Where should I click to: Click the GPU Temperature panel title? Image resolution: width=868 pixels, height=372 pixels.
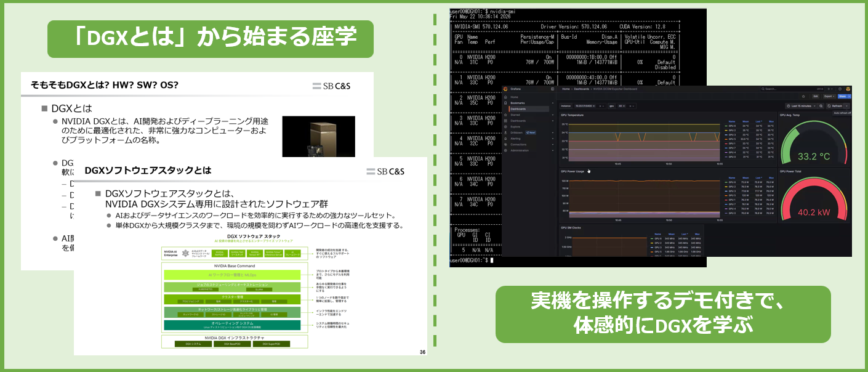tap(572, 115)
